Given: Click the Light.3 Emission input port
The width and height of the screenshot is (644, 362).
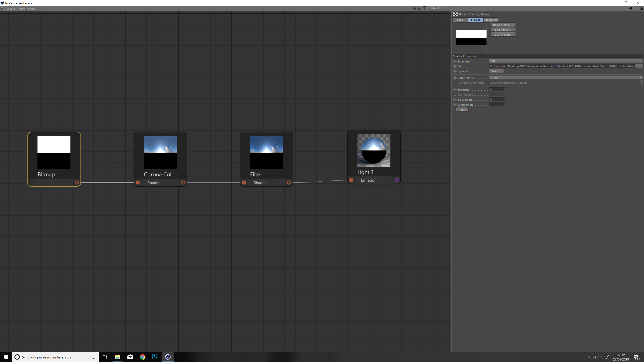Looking at the screenshot, I should click(x=351, y=180).
